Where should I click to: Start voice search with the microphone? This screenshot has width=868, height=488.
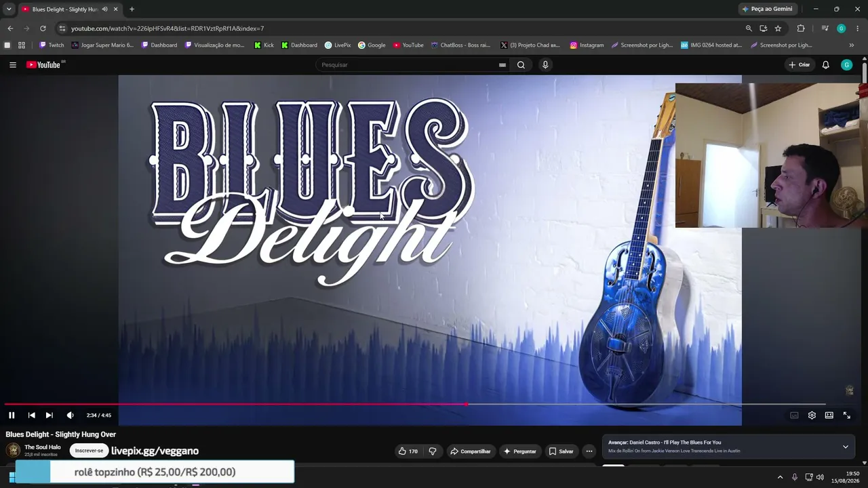[x=545, y=65]
